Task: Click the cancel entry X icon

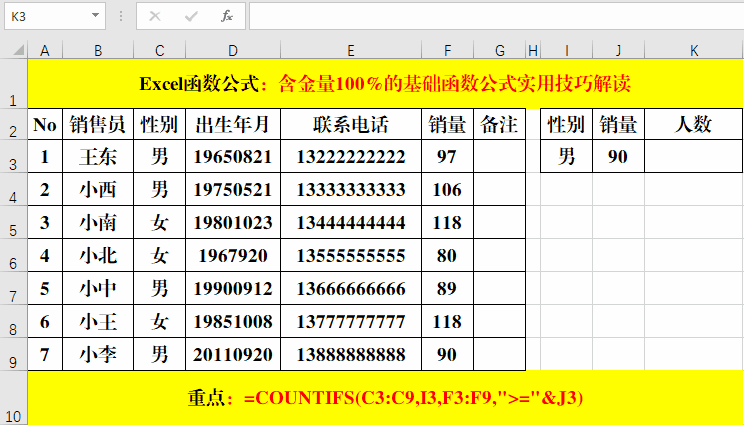Action: (155, 17)
